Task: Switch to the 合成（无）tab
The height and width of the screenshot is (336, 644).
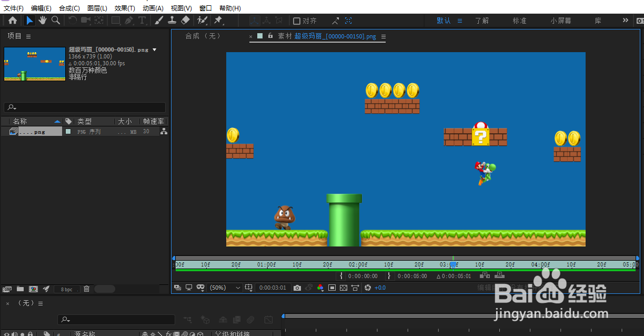Action: (204, 36)
